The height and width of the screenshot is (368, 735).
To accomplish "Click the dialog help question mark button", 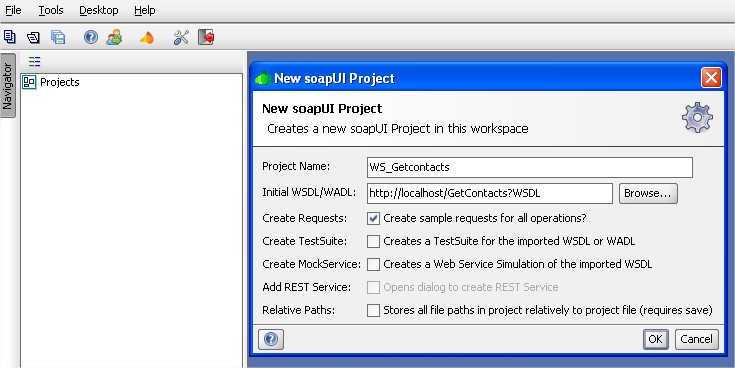I will point(271,339).
